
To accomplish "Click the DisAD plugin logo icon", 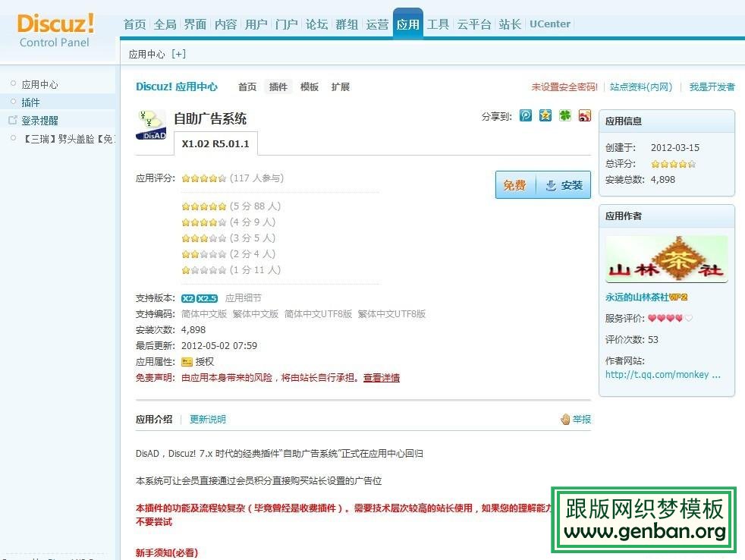I will point(150,125).
